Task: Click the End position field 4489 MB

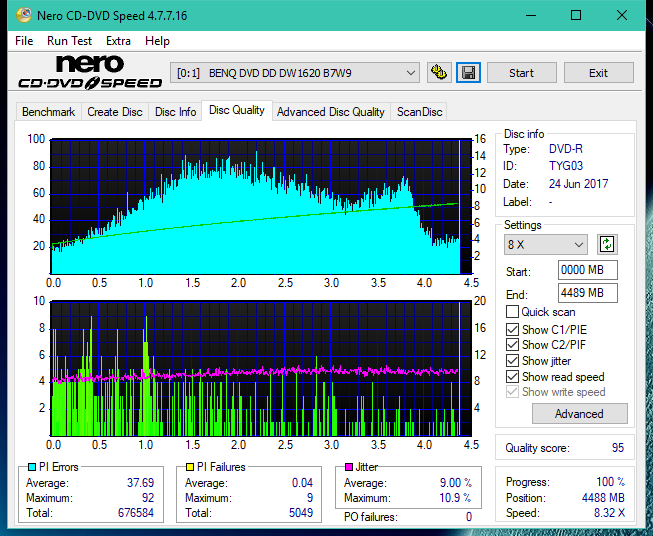Action: pyautogui.click(x=587, y=293)
